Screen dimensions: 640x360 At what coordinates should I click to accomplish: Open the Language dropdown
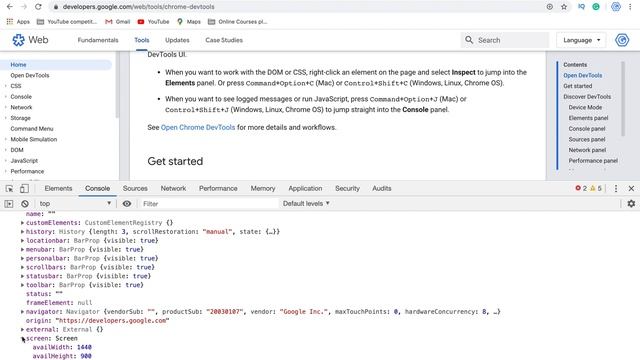pos(581,40)
